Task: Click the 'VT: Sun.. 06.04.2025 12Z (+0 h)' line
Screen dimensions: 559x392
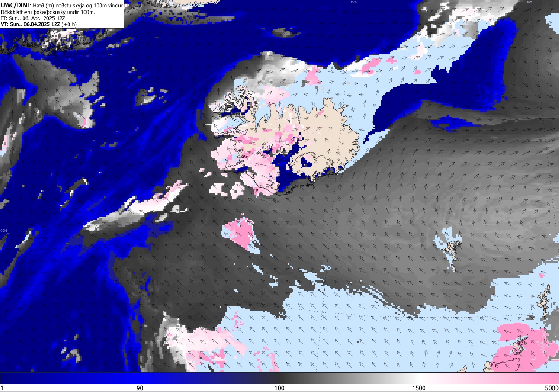Action: tap(39, 24)
